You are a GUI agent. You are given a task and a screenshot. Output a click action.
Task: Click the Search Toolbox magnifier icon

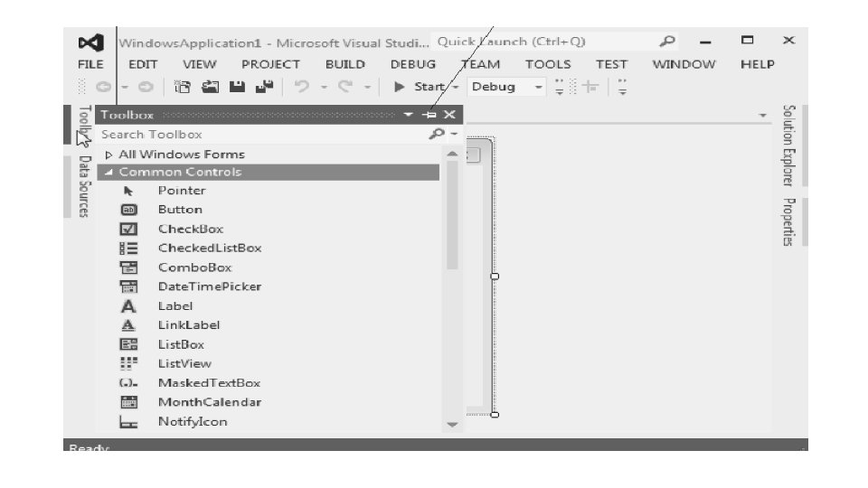437,134
